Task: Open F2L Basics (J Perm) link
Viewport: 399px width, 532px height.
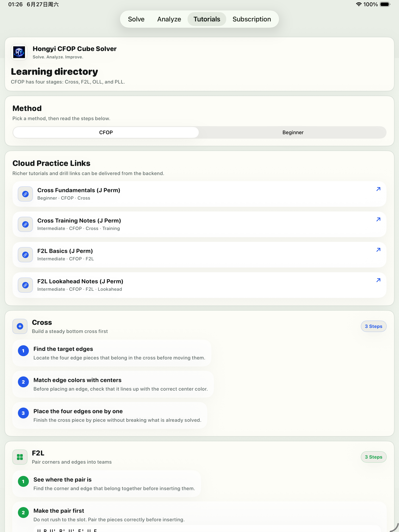Action: (199, 255)
